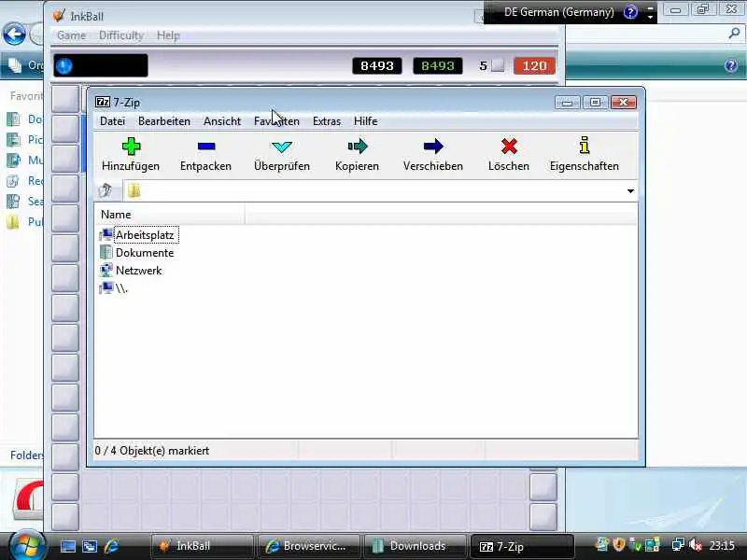Image resolution: width=747 pixels, height=560 pixels.
Task: Click the Kopieren toolbar icon
Action: pos(358,147)
